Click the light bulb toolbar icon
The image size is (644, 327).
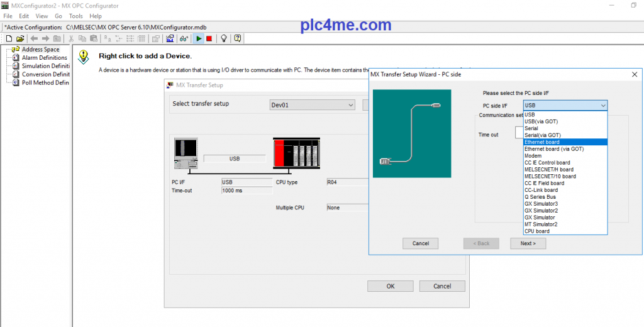(x=223, y=38)
